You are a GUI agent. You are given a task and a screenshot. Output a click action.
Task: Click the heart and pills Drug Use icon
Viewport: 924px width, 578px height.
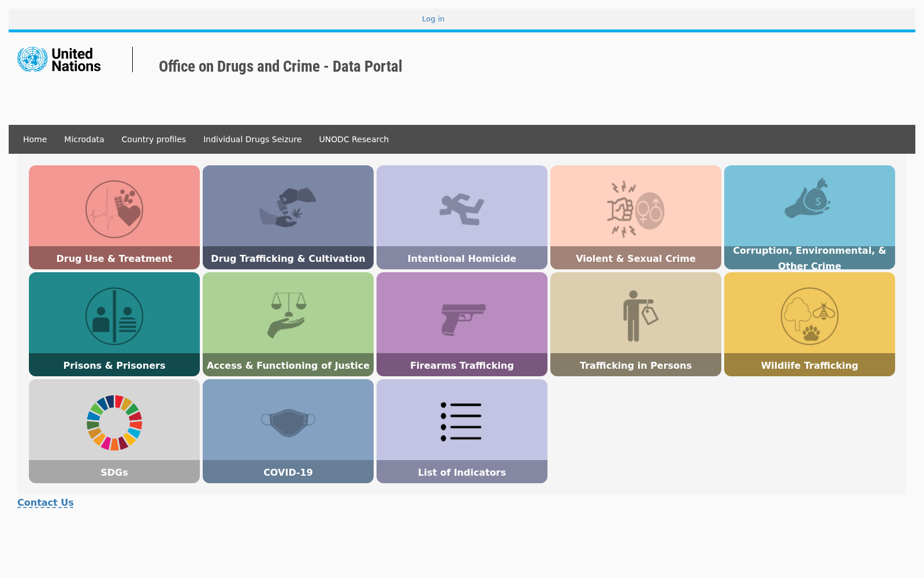pyautogui.click(x=114, y=209)
